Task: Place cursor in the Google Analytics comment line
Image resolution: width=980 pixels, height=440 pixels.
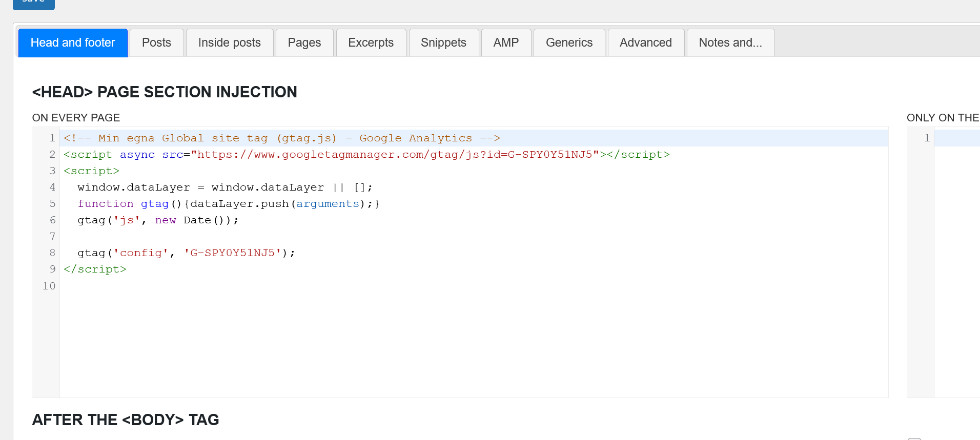Action: tap(282, 138)
